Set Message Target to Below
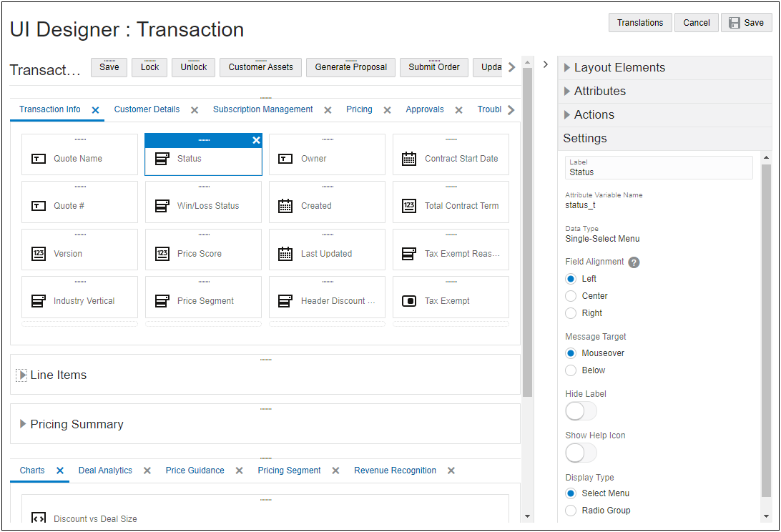The height and width of the screenshot is (532, 781). tap(571, 370)
